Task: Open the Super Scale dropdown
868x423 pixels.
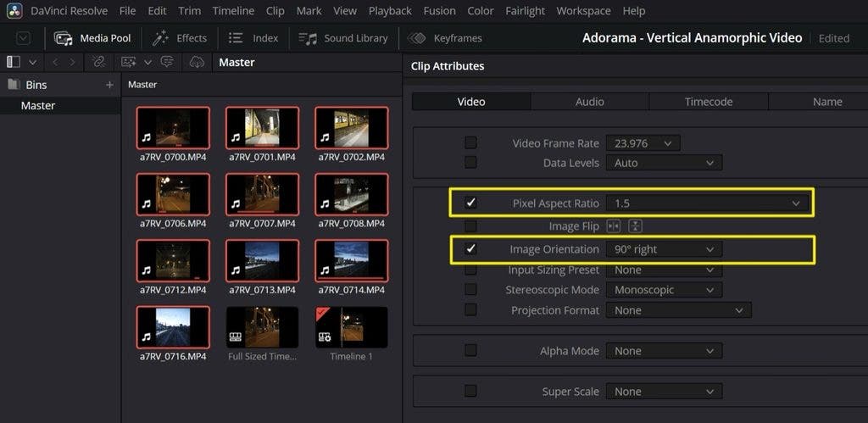Action: 665,391
